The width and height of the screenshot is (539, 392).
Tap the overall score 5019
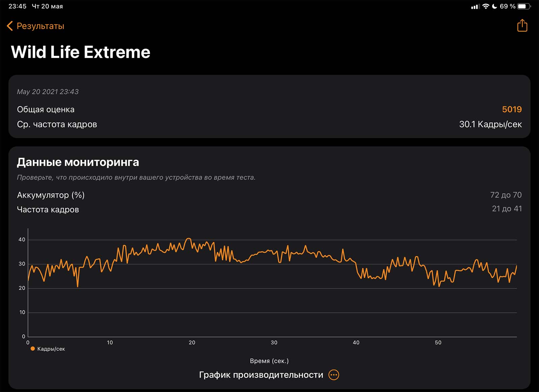click(x=512, y=109)
